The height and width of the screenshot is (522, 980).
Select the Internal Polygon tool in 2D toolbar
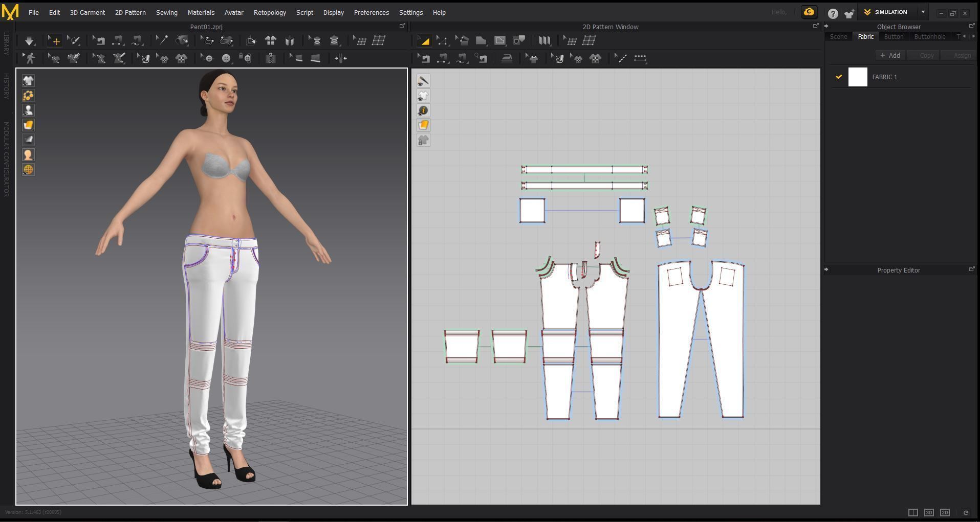tap(500, 41)
